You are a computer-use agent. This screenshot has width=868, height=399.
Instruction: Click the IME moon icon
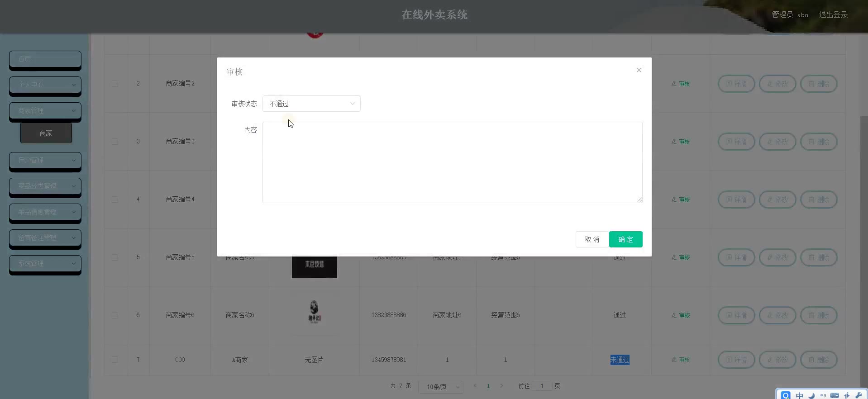[x=811, y=395]
